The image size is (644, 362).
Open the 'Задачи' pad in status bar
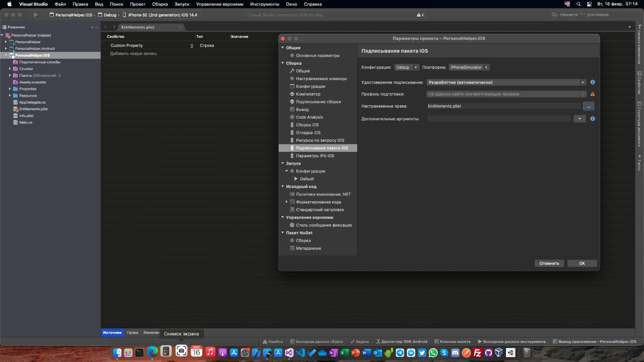pyautogui.click(x=359, y=341)
